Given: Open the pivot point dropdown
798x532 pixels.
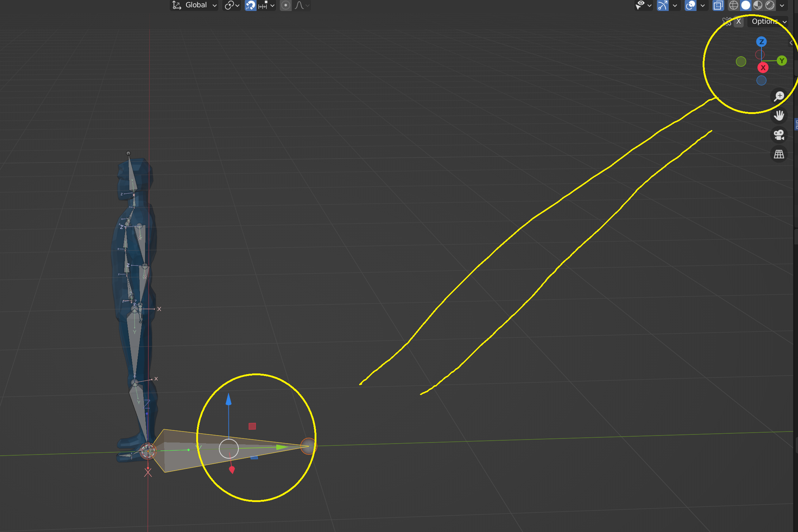Looking at the screenshot, I should point(232,5).
